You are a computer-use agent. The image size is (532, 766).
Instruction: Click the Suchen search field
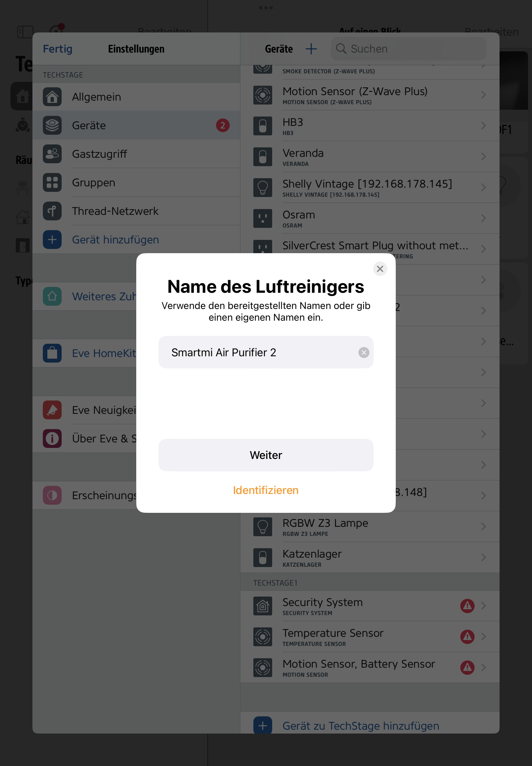(408, 49)
